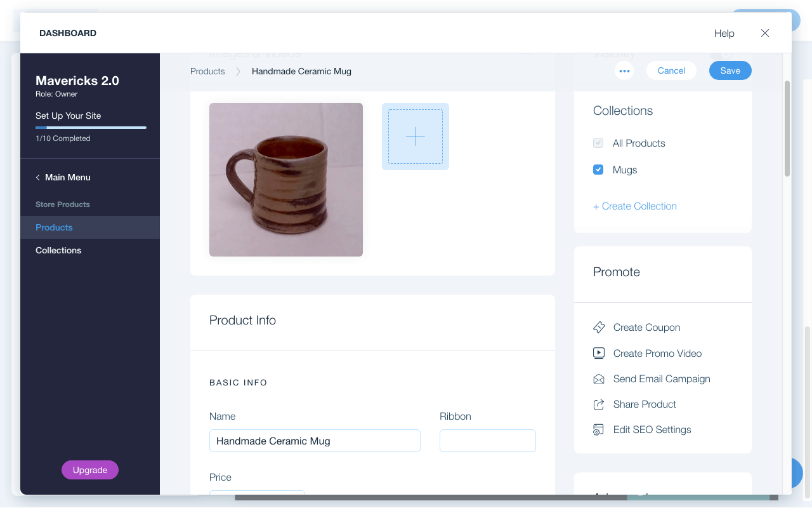Click the Mavericks 2.0 site name

pos(77,81)
